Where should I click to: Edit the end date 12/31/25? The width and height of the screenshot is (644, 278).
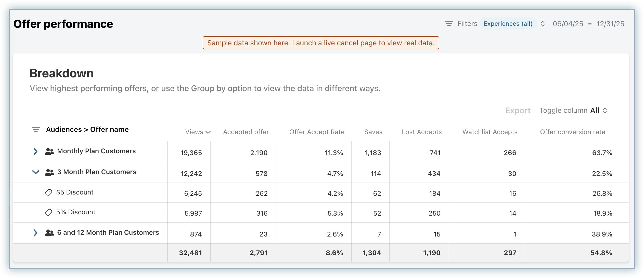tap(610, 24)
